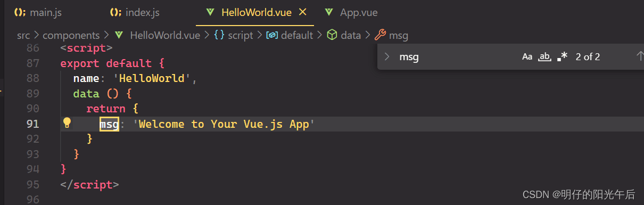Click line number 86

[33, 48]
